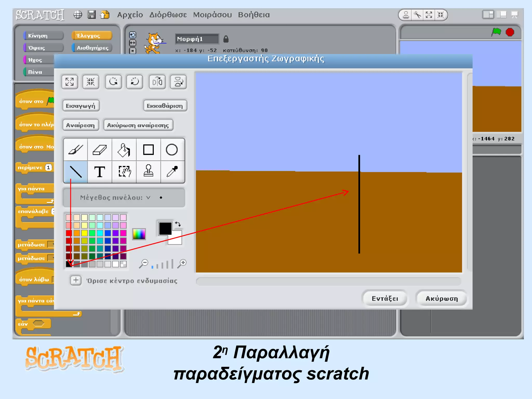
Task: Open the Αρχείο menu
Action: click(130, 15)
